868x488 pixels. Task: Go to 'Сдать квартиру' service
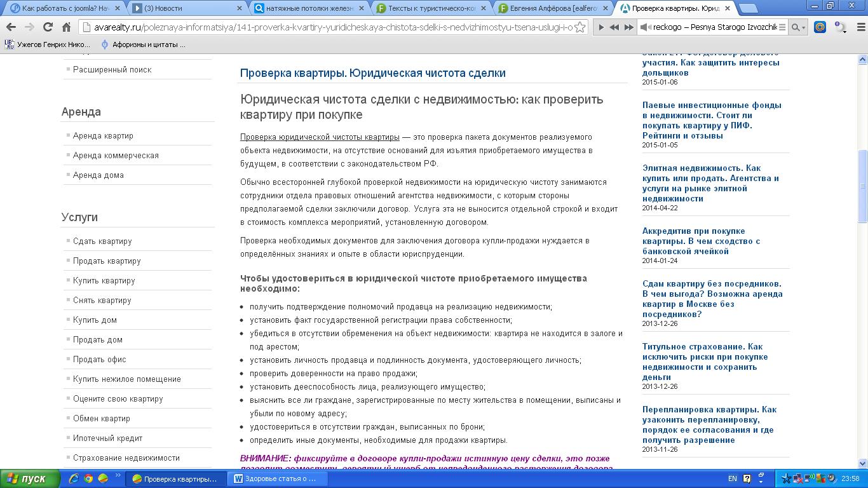point(102,241)
